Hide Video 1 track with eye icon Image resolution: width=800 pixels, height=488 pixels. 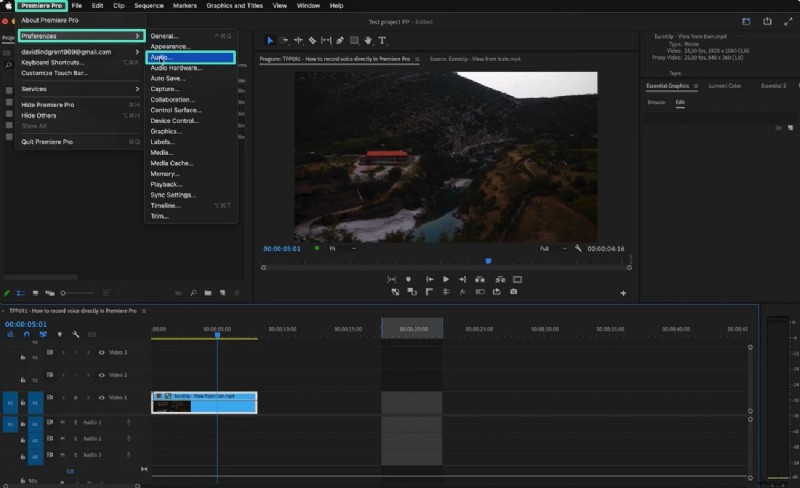click(x=102, y=397)
